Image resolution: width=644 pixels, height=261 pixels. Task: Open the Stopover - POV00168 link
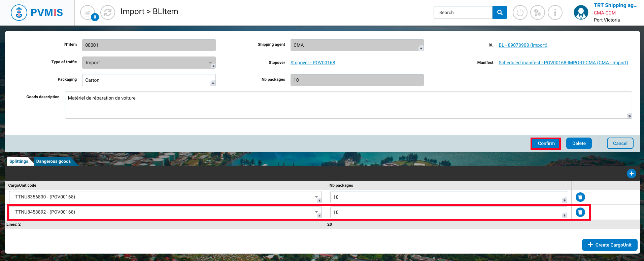[312, 63]
